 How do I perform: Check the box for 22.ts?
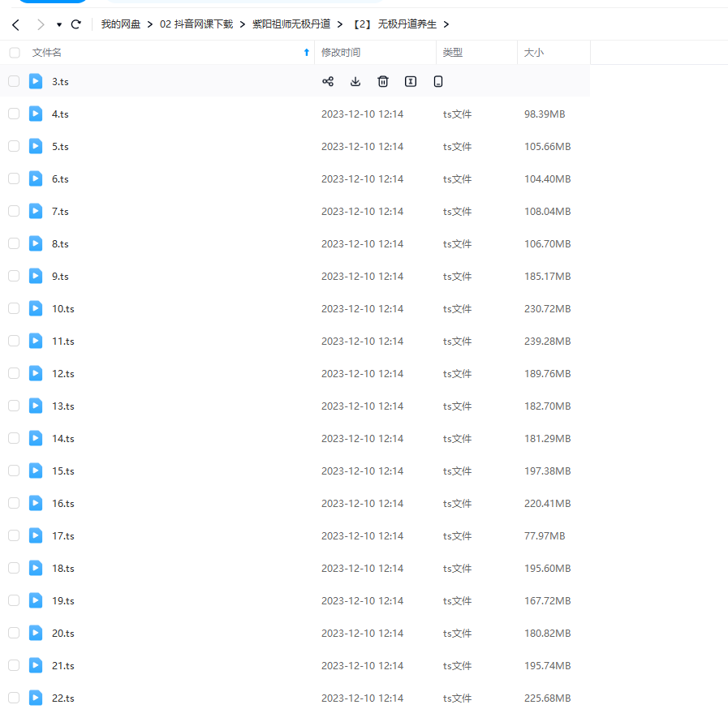pos(14,698)
